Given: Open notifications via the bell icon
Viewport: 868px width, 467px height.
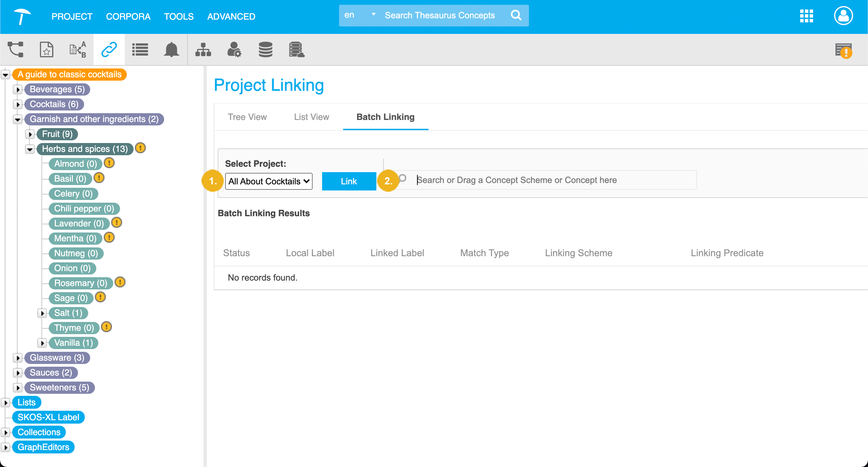Looking at the screenshot, I should point(171,49).
